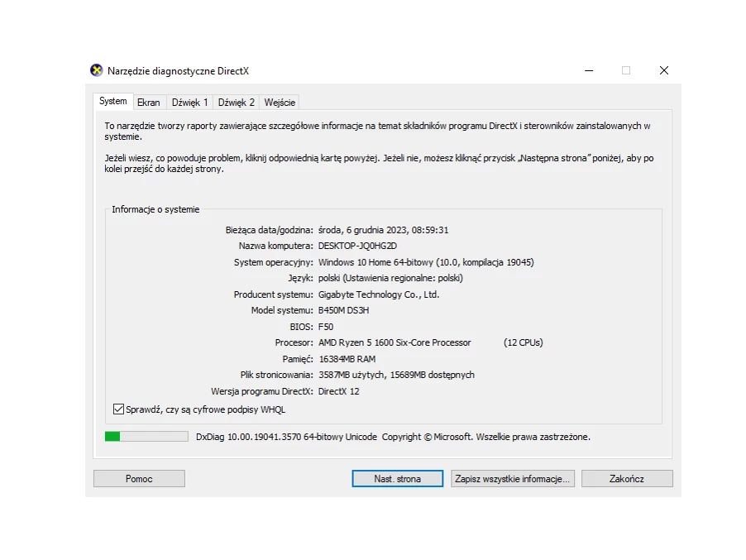Open the Dźwięk 1 tab
746x560 pixels.
click(x=189, y=103)
